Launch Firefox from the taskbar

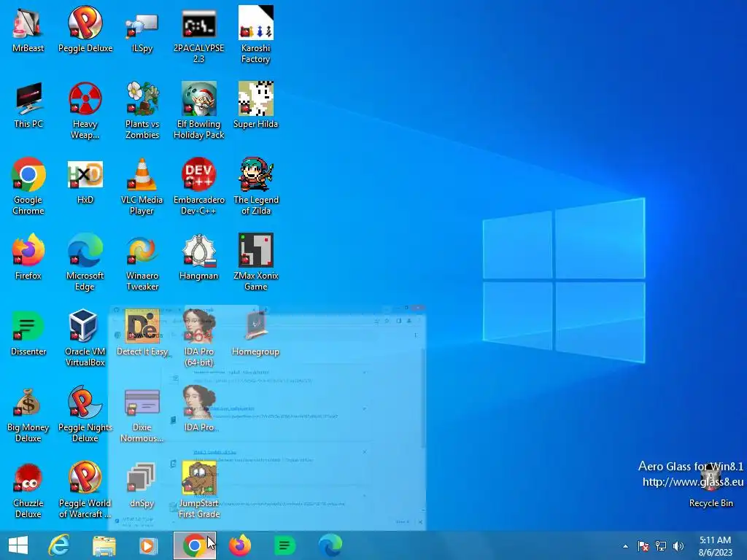(x=239, y=545)
